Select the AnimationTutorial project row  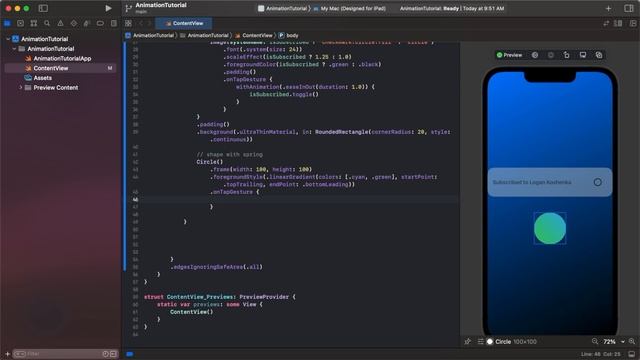[x=60, y=39]
